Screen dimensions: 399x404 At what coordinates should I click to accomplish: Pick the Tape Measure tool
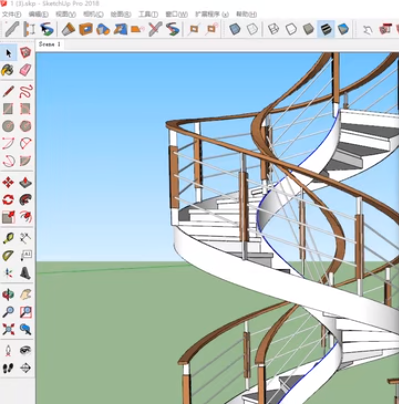click(8, 238)
